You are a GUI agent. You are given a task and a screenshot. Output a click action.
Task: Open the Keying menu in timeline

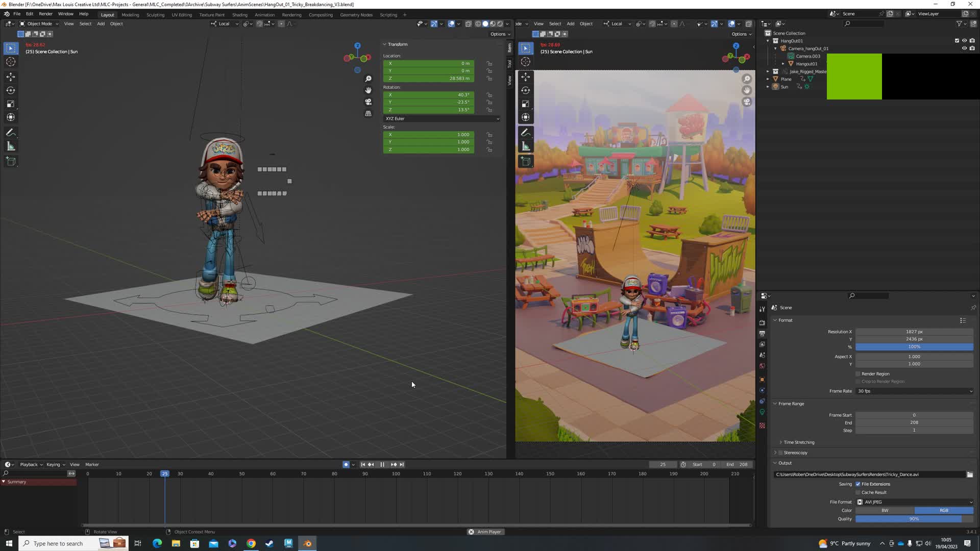55,465
